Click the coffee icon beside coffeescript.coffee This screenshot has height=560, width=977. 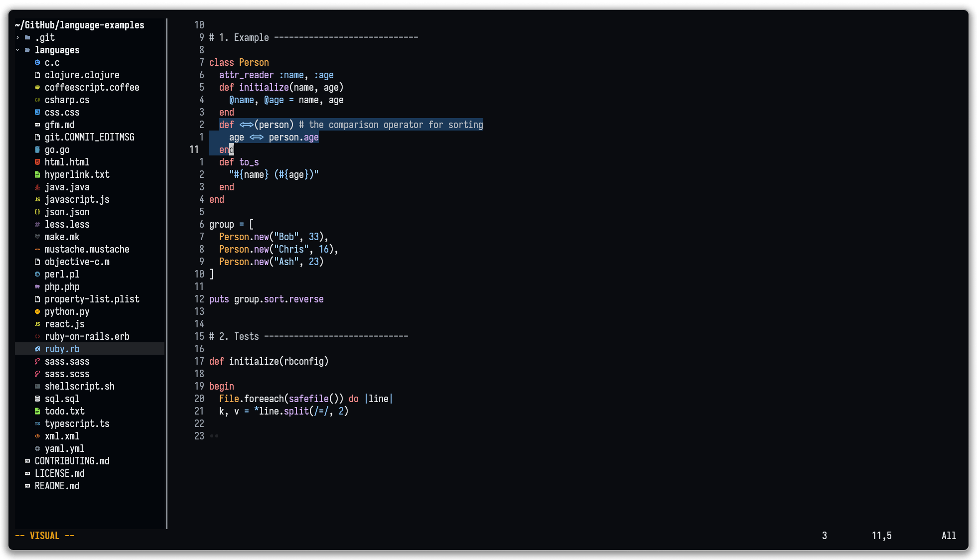(37, 88)
